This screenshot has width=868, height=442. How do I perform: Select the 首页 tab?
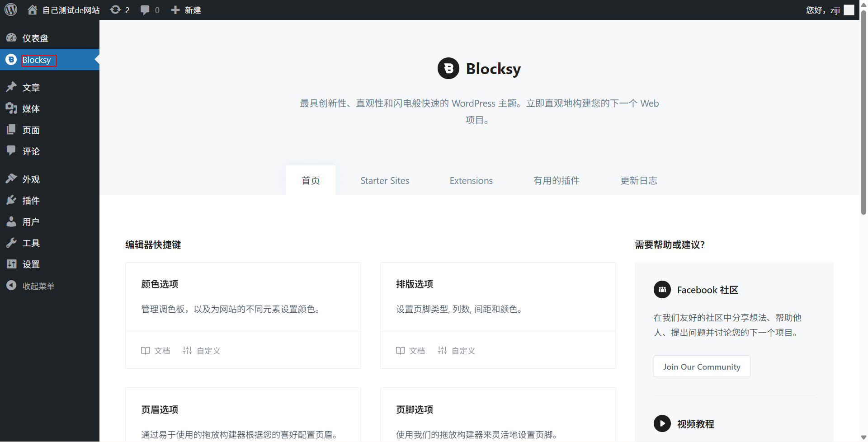pyautogui.click(x=311, y=180)
